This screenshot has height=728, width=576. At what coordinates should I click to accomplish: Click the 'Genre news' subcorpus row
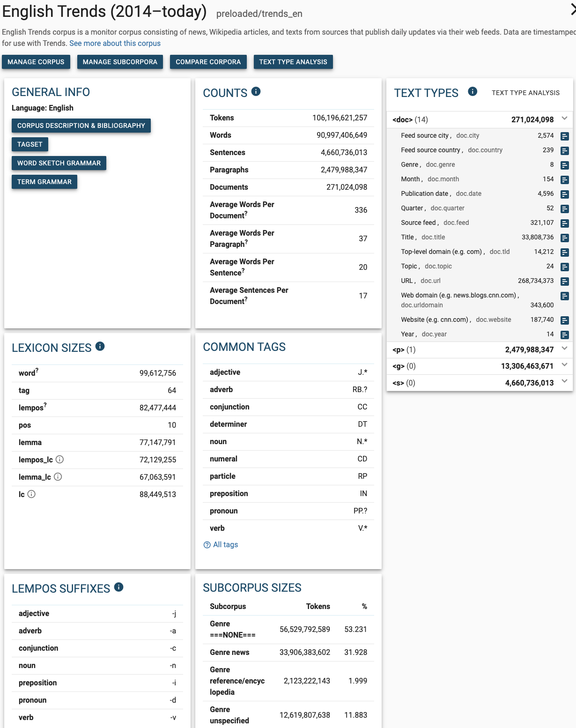[288, 652]
